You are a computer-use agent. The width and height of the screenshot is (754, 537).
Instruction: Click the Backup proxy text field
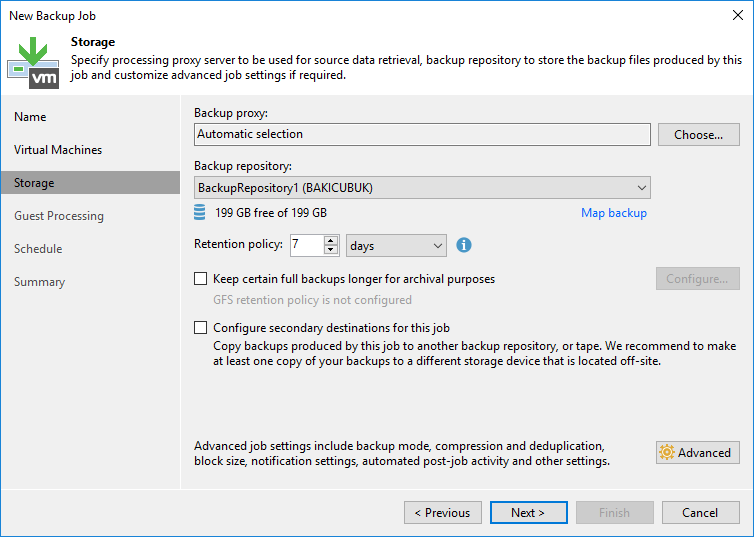click(x=422, y=134)
